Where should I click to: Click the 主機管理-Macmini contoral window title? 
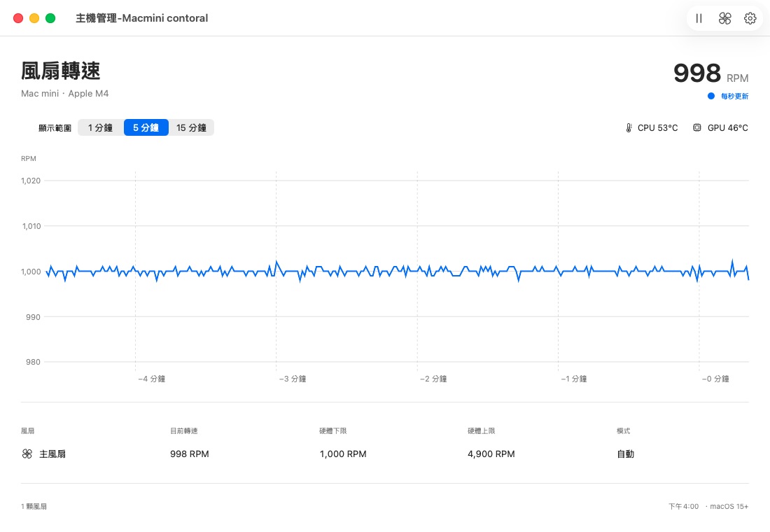coord(142,18)
